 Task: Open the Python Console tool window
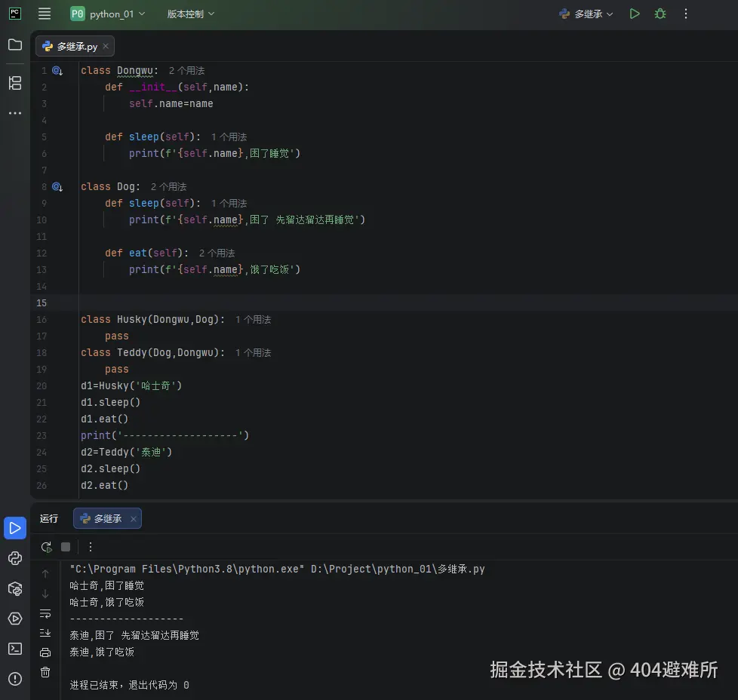15,558
